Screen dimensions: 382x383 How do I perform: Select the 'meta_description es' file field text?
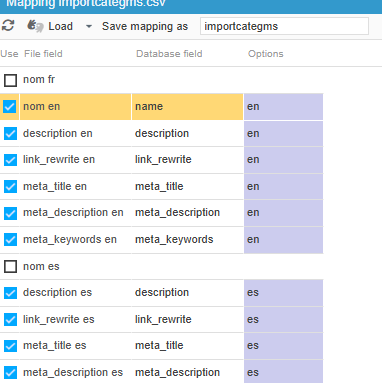(x=73, y=372)
